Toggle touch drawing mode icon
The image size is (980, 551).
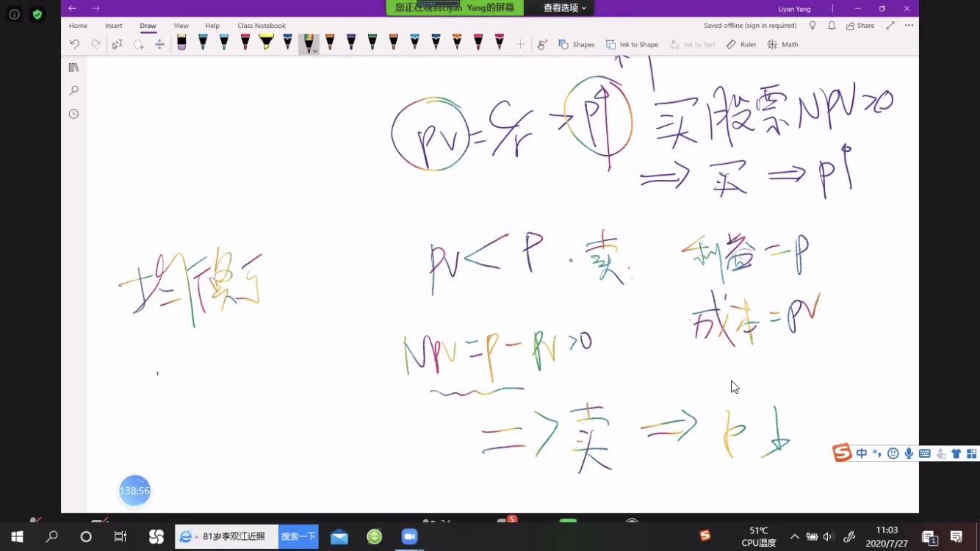542,44
